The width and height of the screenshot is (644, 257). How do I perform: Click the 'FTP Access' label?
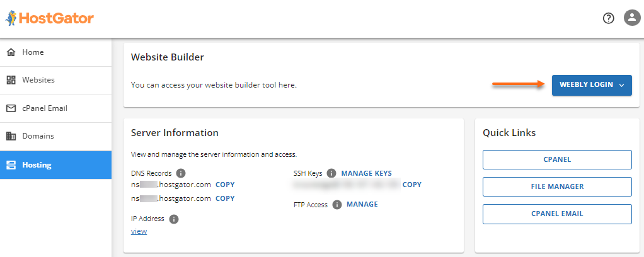point(311,205)
